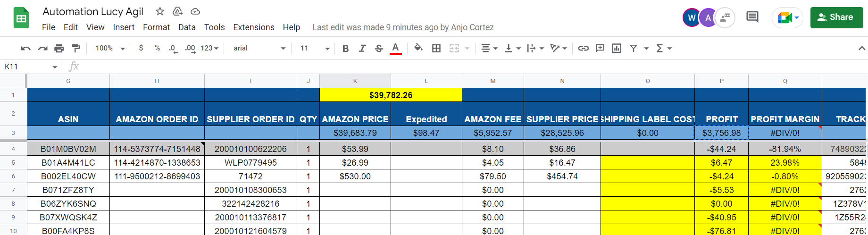Open the fill color picker
Viewport: 868px width, 235px height.
point(418,48)
